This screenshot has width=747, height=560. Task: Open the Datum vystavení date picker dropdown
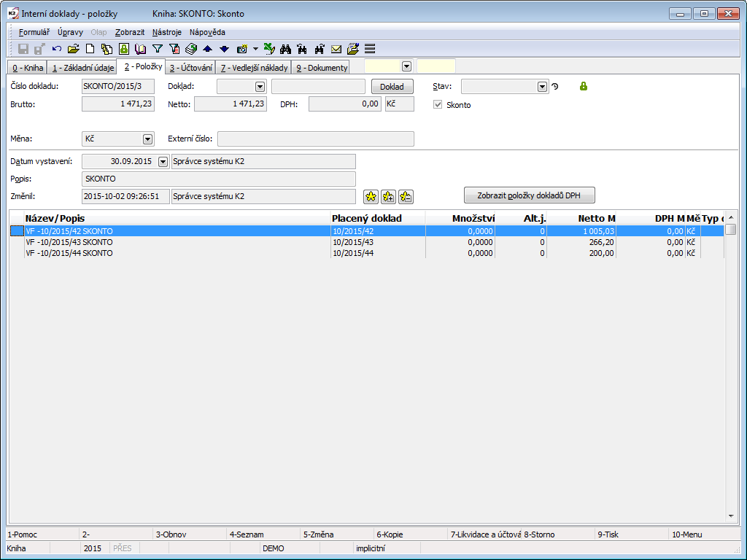tap(163, 162)
